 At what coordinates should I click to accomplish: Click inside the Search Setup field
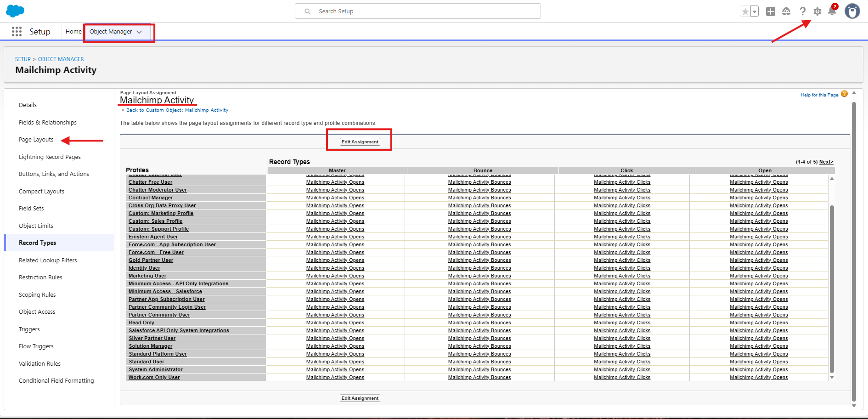[418, 11]
